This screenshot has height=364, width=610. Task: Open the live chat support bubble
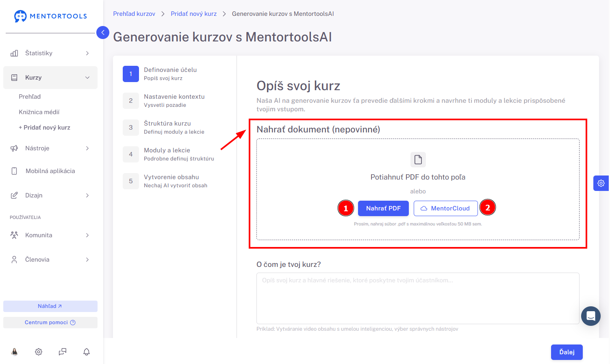[591, 316]
